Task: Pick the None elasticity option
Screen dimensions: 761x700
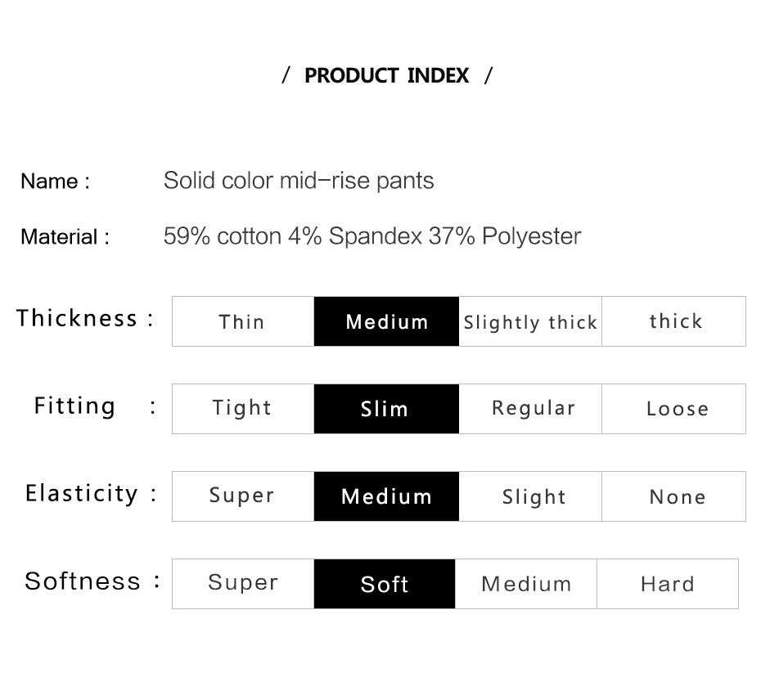Action: point(673,496)
